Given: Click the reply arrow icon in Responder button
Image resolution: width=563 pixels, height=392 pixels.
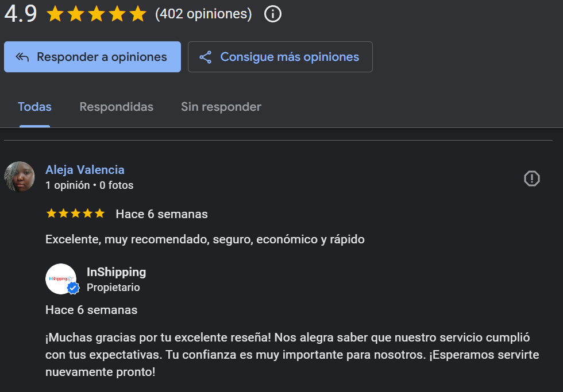Looking at the screenshot, I should coord(22,57).
